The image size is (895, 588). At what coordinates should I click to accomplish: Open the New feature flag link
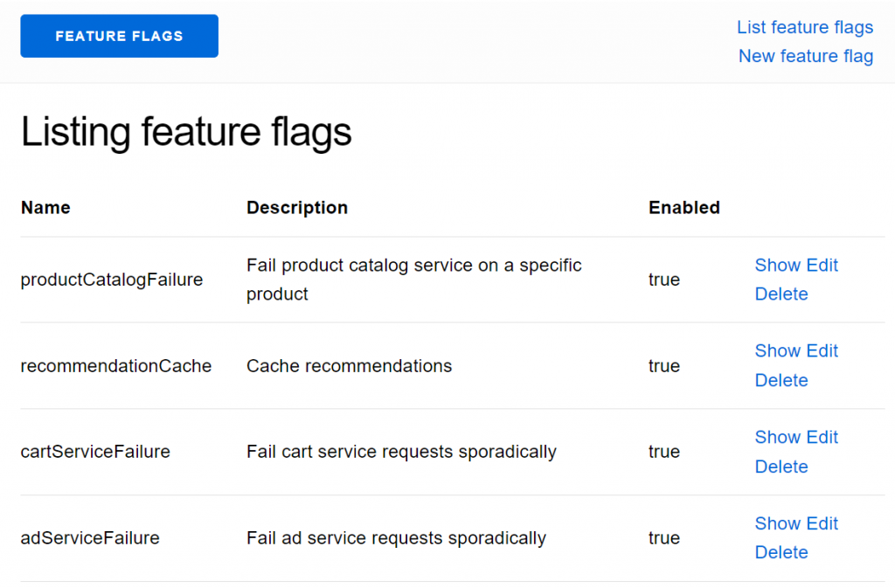[x=805, y=56]
